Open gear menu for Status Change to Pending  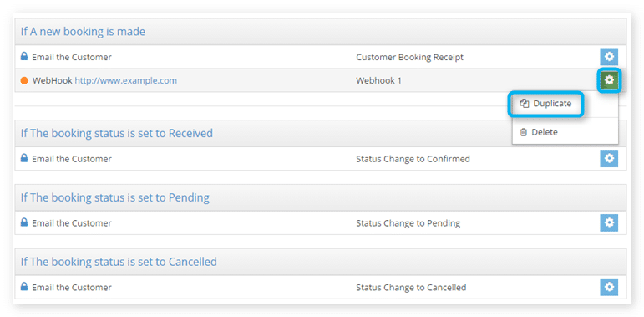(609, 222)
